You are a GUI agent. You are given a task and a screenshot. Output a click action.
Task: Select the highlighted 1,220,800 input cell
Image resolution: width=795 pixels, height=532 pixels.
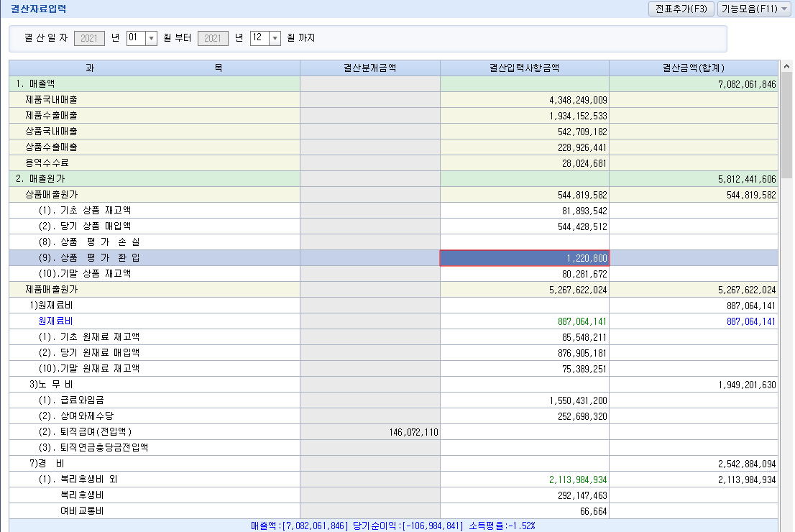coord(524,258)
